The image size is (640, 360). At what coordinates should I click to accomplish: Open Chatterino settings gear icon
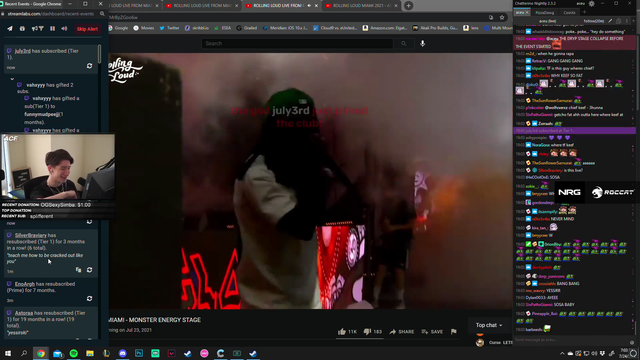pos(591,4)
